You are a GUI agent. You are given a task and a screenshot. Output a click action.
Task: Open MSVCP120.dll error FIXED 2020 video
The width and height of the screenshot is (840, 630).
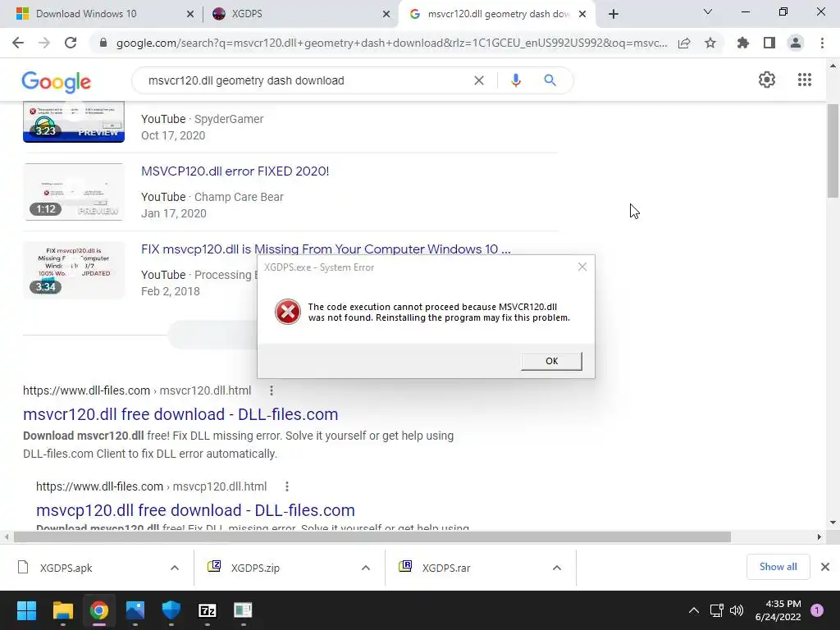tap(235, 171)
